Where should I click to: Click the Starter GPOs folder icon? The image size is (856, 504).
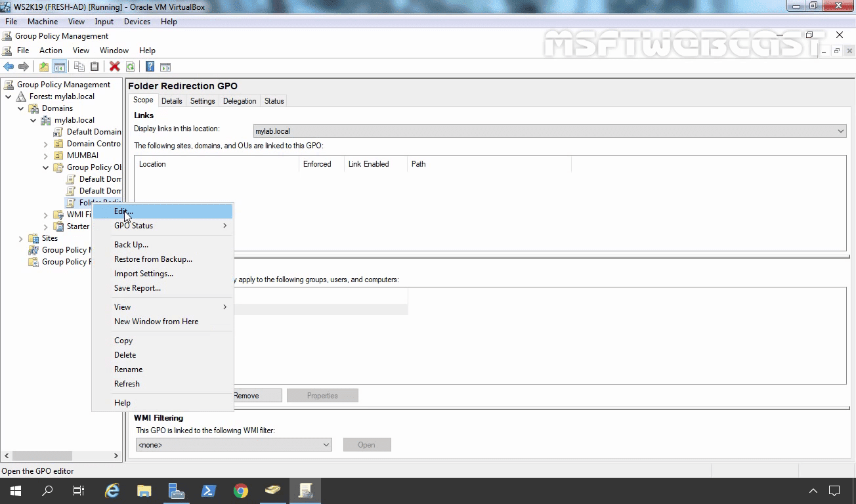point(58,226)
